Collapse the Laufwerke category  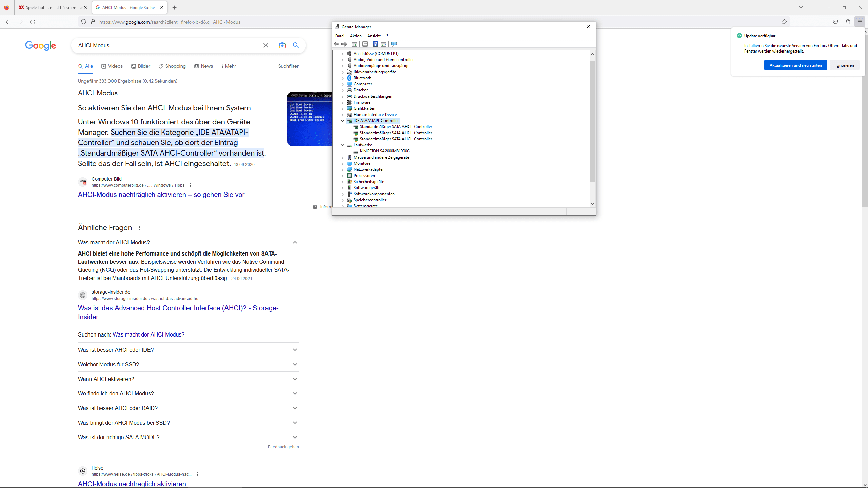pos(342,145)
